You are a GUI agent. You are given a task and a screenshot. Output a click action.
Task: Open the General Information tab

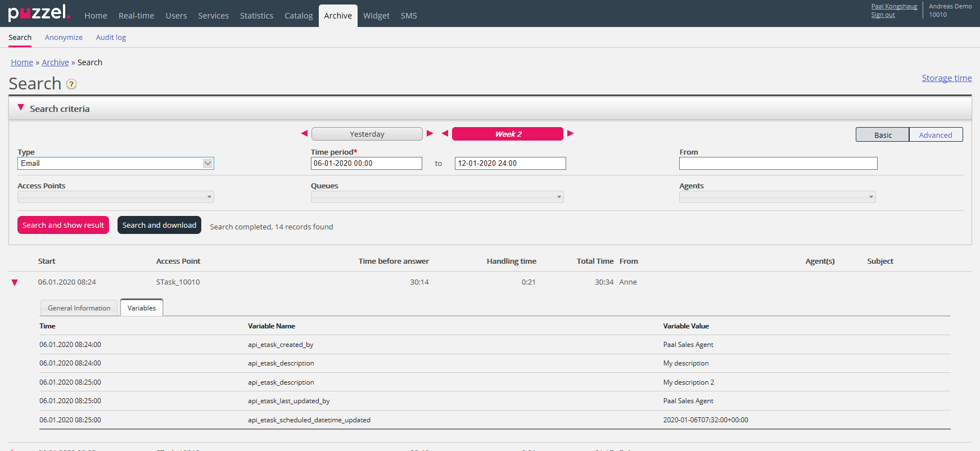pyautogui.click(x=79, y=308)
